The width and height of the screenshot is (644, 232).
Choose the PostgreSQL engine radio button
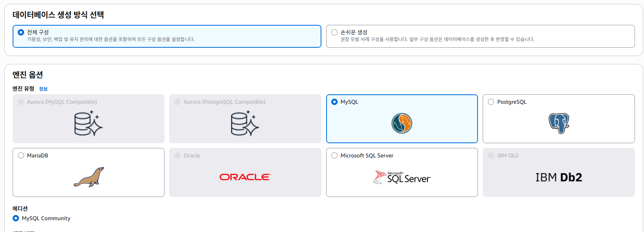point(491,102)
